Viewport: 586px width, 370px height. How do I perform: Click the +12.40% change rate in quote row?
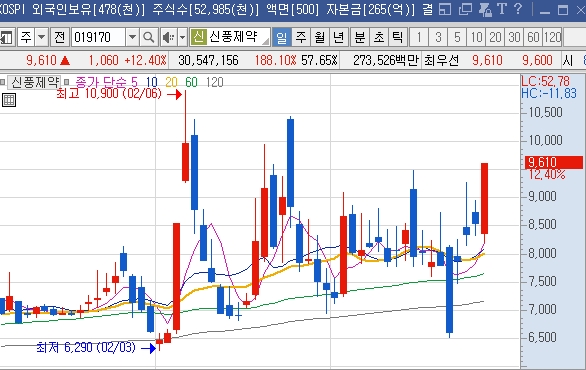click(145, 60)
